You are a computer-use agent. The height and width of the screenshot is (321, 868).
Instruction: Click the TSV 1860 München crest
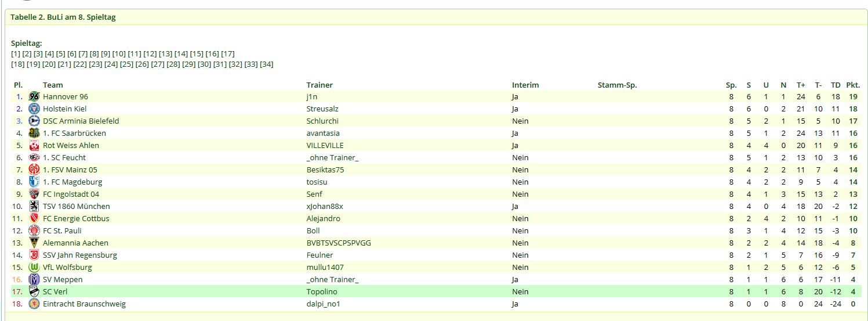coord(34,206)
